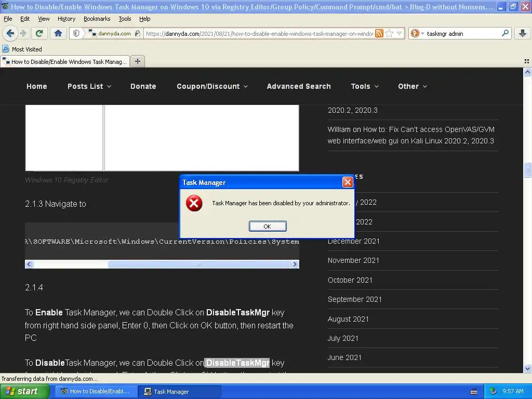532x399 pixels.
Task: Open the Bookmarks menu
Action: [x=97, y=19]
